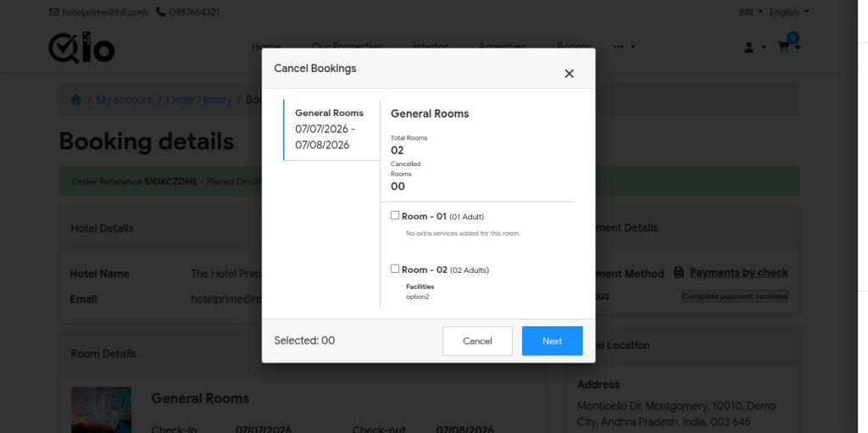Click the Next button
The width and height of the screenshot is (868, 433).
(552, 341)
